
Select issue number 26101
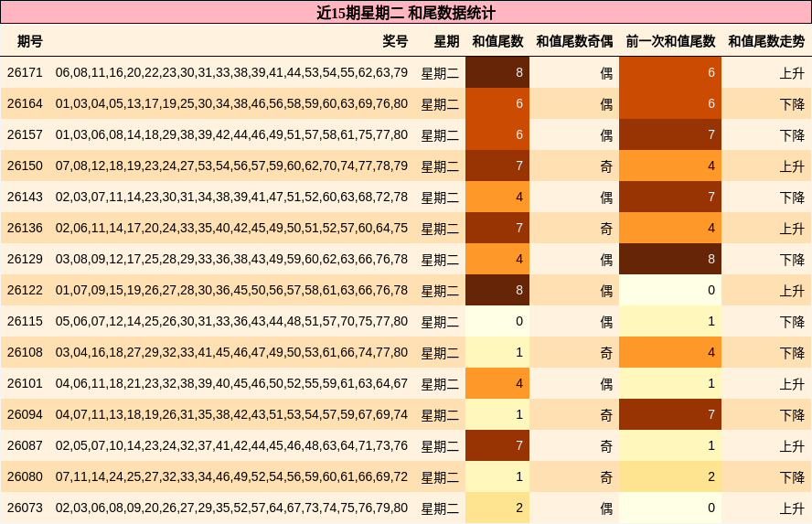pos(25,383)
